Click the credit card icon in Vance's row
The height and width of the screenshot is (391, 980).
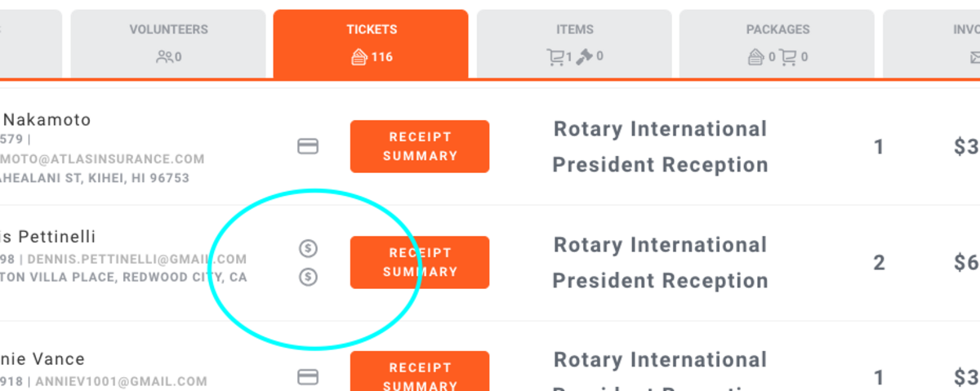click(308, 376)
